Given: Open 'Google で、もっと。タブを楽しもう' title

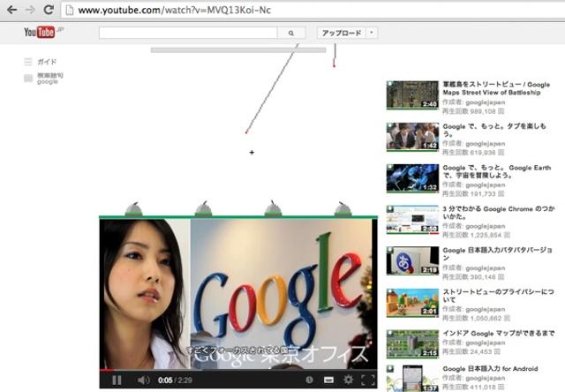Looking at the screenshot, I should click(494, 130).
